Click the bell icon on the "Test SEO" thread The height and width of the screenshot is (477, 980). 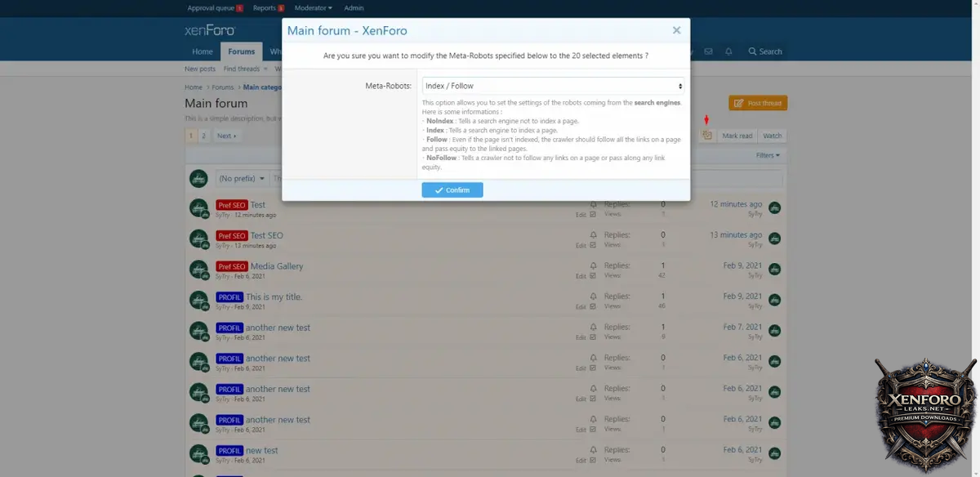(594, 235)
